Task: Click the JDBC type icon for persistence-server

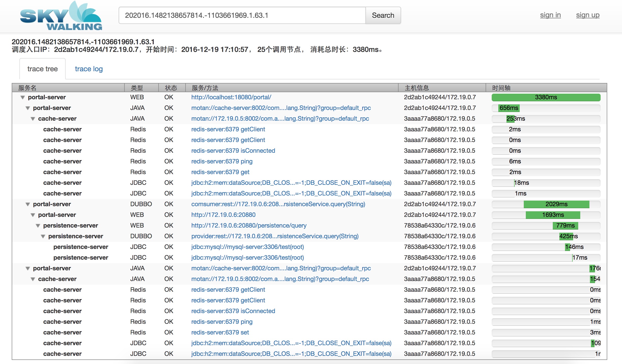Action: click(x=138, y=247)
